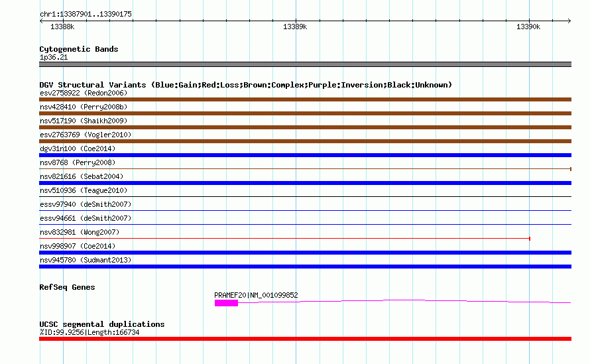
Task: Click the essv94661 (deSmith2007) label
Action: 86,218
